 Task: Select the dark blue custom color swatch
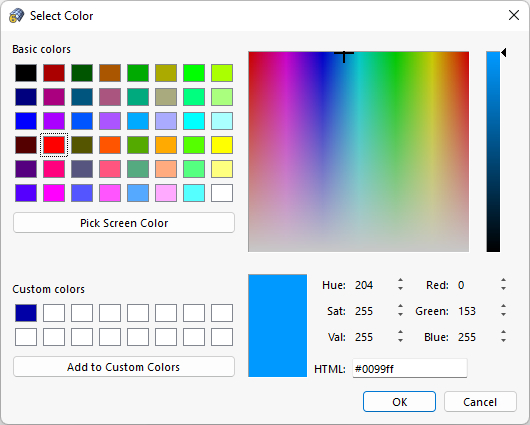26,313
